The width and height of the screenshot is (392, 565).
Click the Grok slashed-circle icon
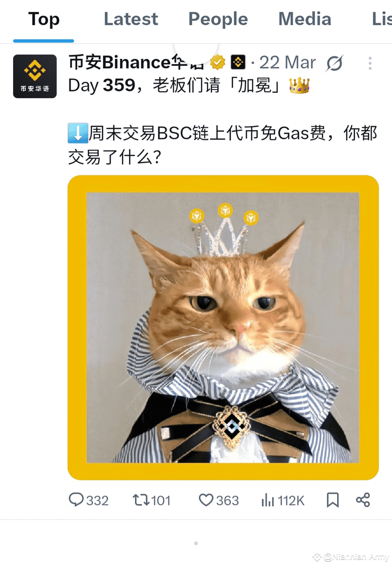click(x=334, y=64)
